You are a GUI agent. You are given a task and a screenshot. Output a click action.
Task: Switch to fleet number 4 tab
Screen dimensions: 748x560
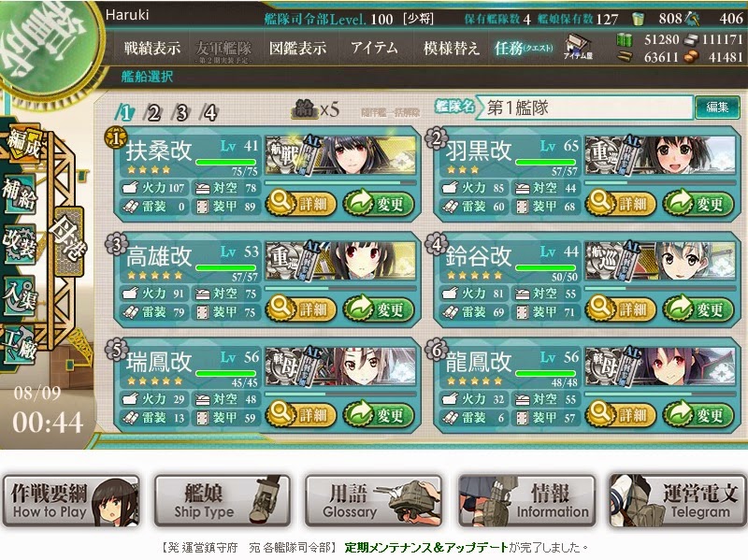tap(209, 113)
